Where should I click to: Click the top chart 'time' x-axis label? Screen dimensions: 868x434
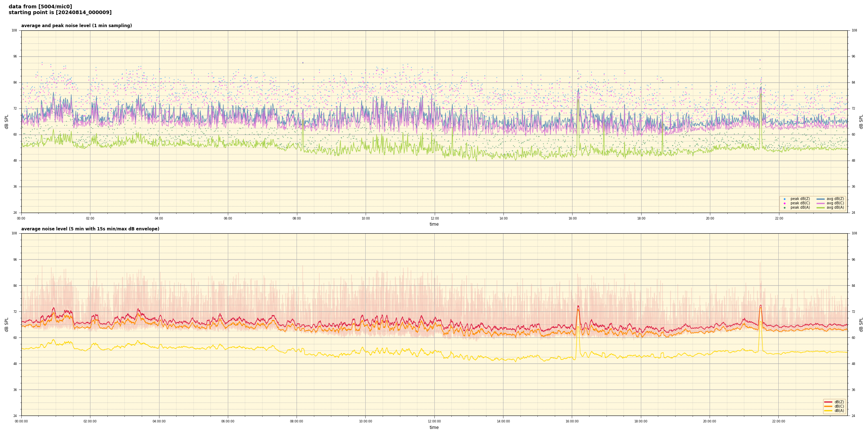[434, 224]
